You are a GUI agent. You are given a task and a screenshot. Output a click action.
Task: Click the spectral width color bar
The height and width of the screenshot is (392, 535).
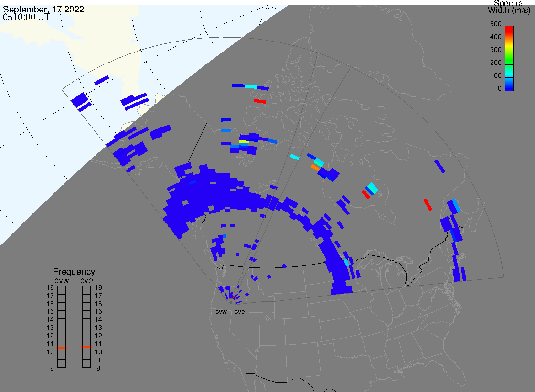[509, 58]
